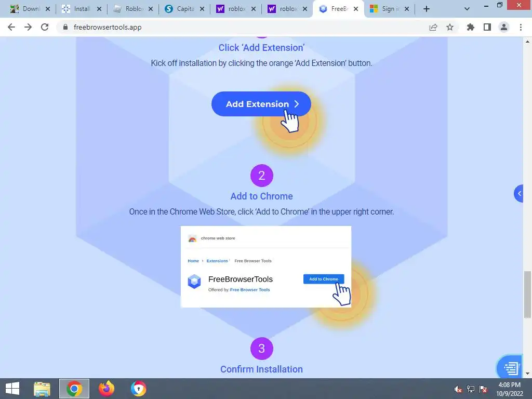Open the Chrome profile avatar menu
Viewport: 532px width, 399px height.
(x=504, y=27)
